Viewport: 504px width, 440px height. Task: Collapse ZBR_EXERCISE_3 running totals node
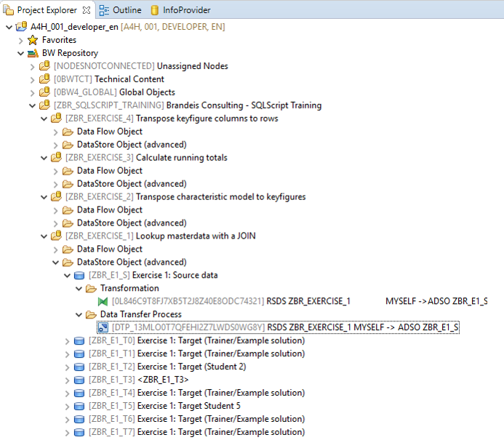click(44, 158)
